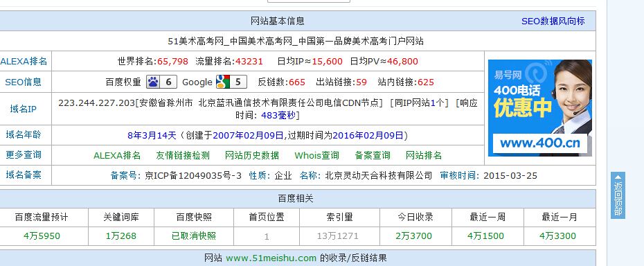Click the 域名IP row label
Viewport: 644px width, 266px height.
24,109
